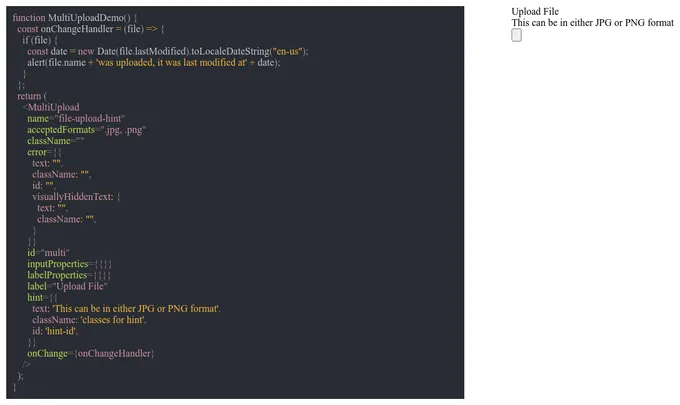
Task: Click the small file upload button
Action: click(516, 35)
